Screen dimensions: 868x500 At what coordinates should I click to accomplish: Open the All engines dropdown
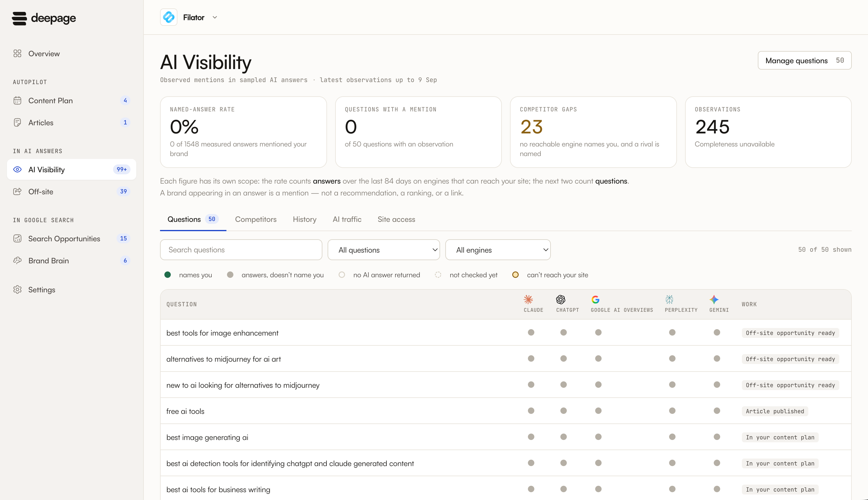click(498, 250)
